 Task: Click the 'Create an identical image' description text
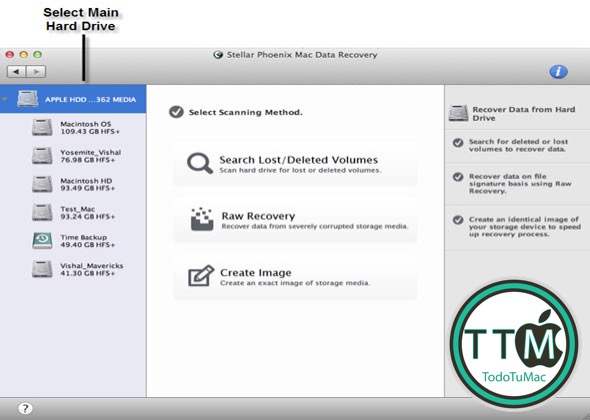tap(525, 227)
